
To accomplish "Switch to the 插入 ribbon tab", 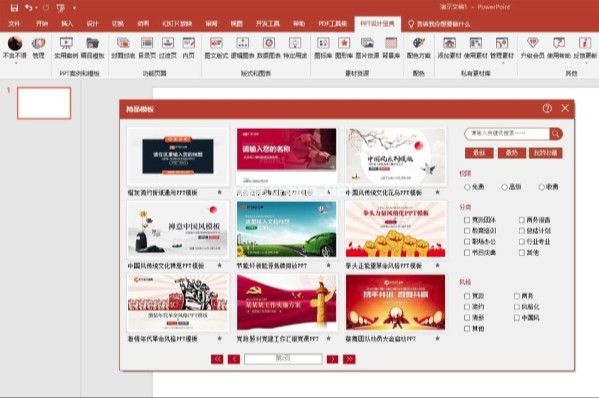I will (x=67, y=24).
